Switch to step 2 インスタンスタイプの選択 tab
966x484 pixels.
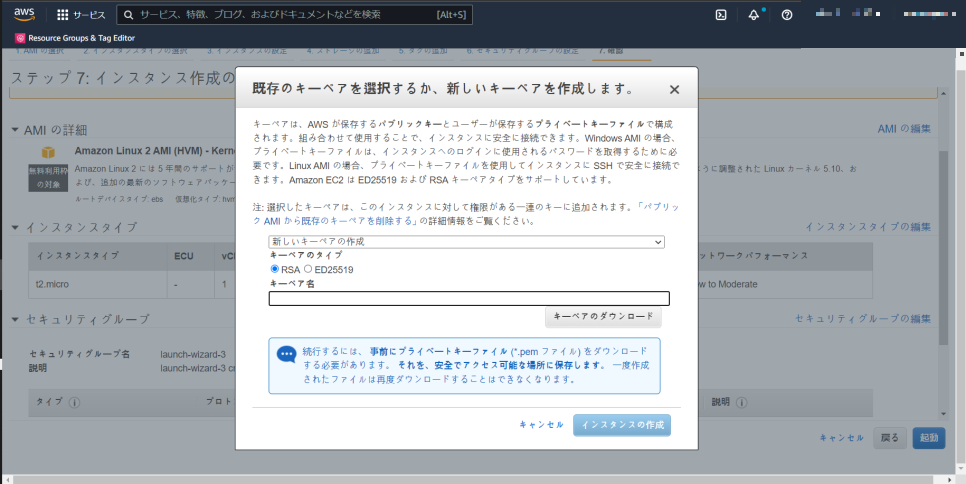[x=136, y=50]
